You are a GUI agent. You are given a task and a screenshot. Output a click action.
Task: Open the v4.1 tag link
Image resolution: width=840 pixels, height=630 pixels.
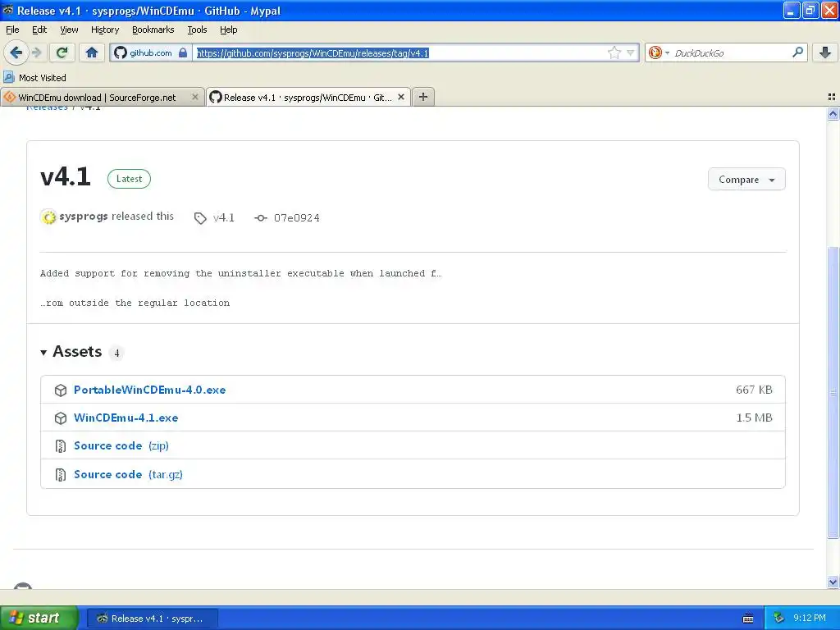(x=224, y=218)
